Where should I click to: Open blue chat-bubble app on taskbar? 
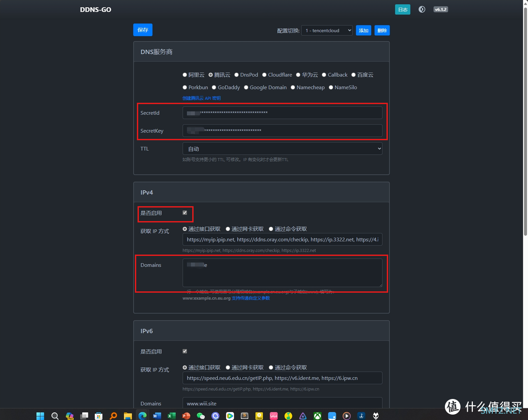(x=332, y=416)
